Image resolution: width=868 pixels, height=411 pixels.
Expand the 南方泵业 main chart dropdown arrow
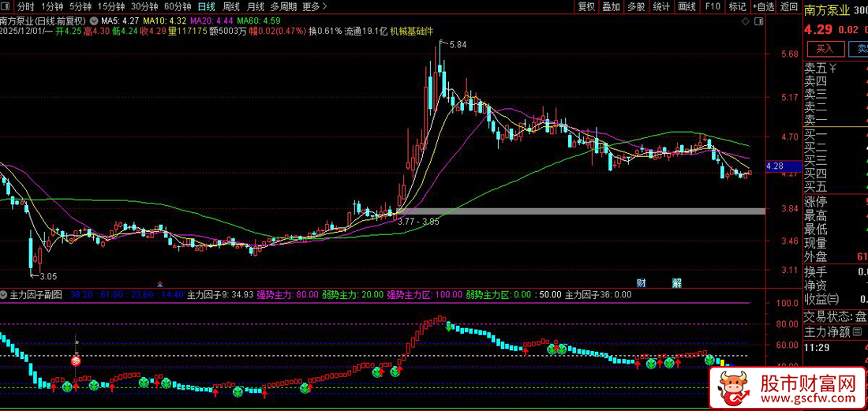(95, 21)
